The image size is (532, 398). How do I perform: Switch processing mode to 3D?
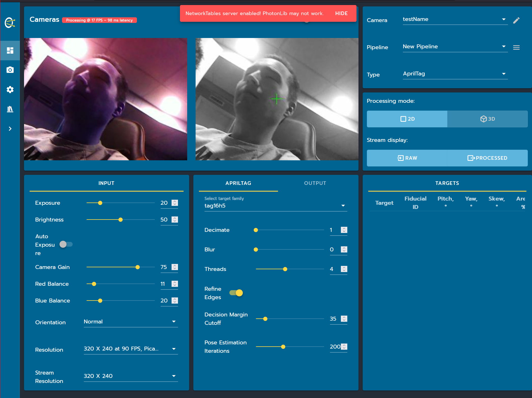point(487,119)
